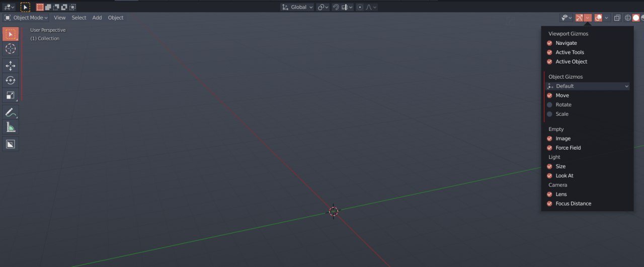Open editor type dropdown
Screen dimensions: 644x267
pyautogui.click(x=10, y=7)
